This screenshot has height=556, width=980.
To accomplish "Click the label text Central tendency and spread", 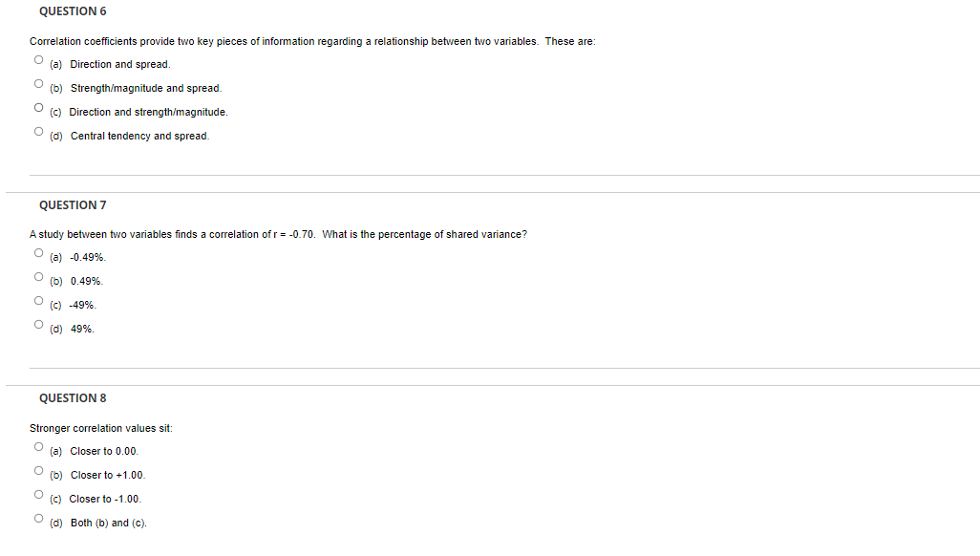I will [x=141, y=136].
